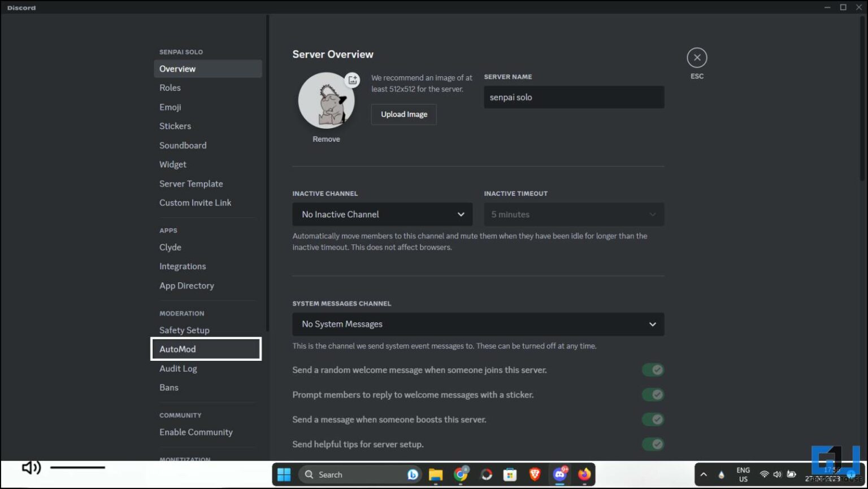Open the Microsoft Store
868x489 pixels.
point(510,474)
